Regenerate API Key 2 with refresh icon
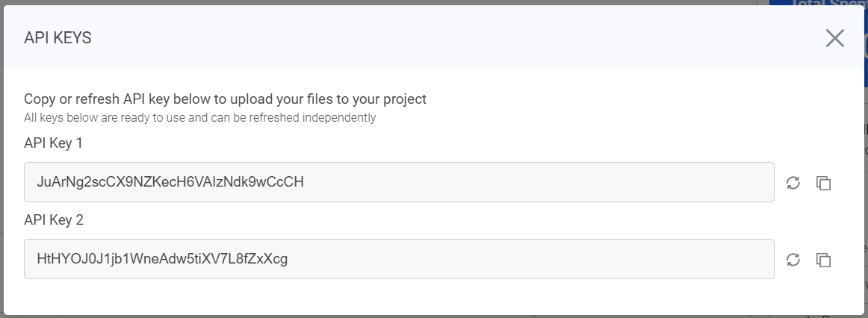The height and width of the screenshot is (318, 868). tap(793, 260)
